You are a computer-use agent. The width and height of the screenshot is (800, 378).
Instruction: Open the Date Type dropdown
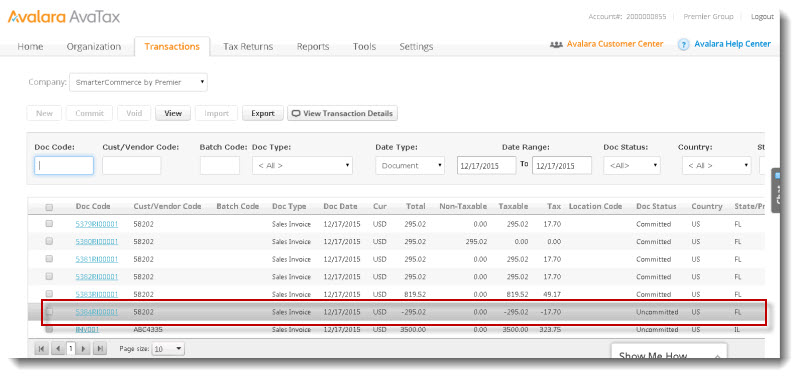coord(410,165)
